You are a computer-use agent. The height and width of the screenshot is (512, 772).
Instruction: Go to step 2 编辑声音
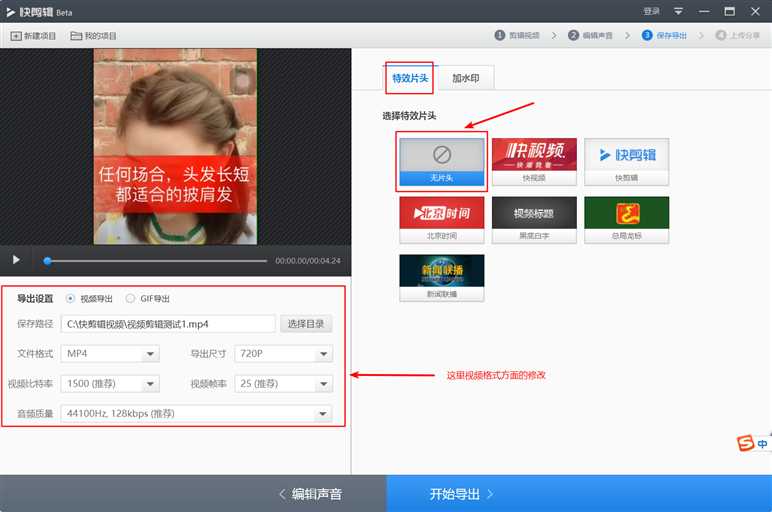click(590, 35)
